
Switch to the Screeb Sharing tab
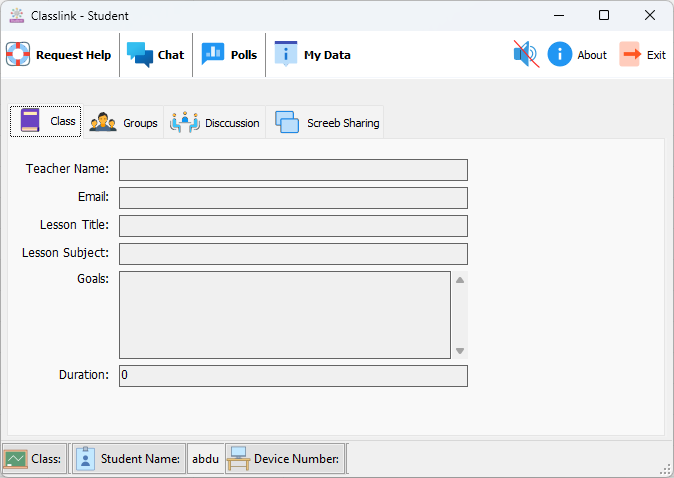[325, 123]
